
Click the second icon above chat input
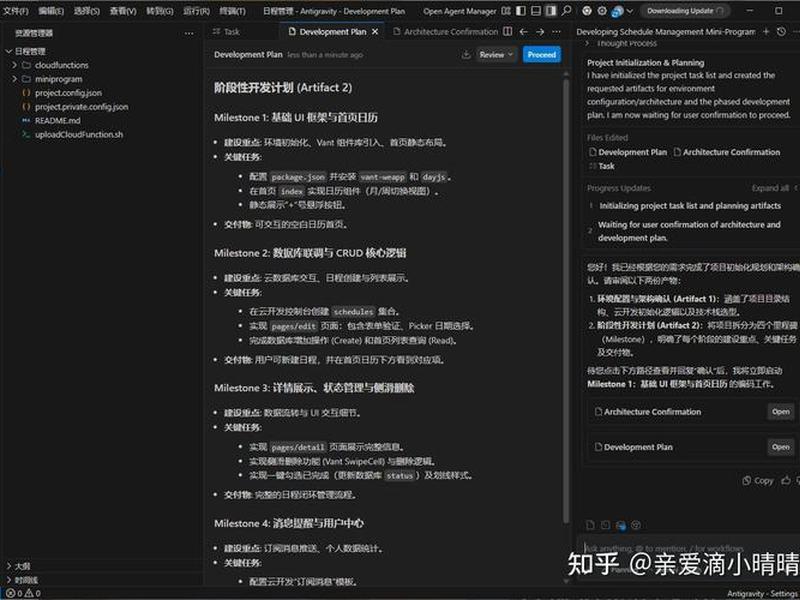[605, 525]
